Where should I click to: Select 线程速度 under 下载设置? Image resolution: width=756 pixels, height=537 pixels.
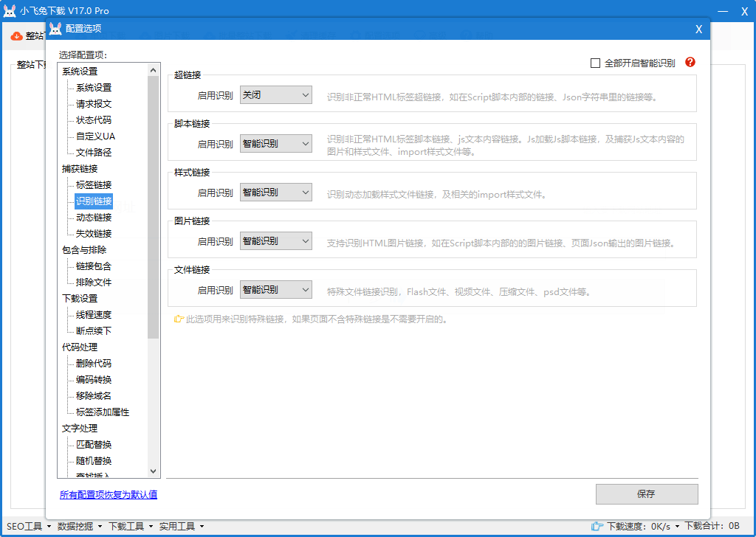pos(94,315)
